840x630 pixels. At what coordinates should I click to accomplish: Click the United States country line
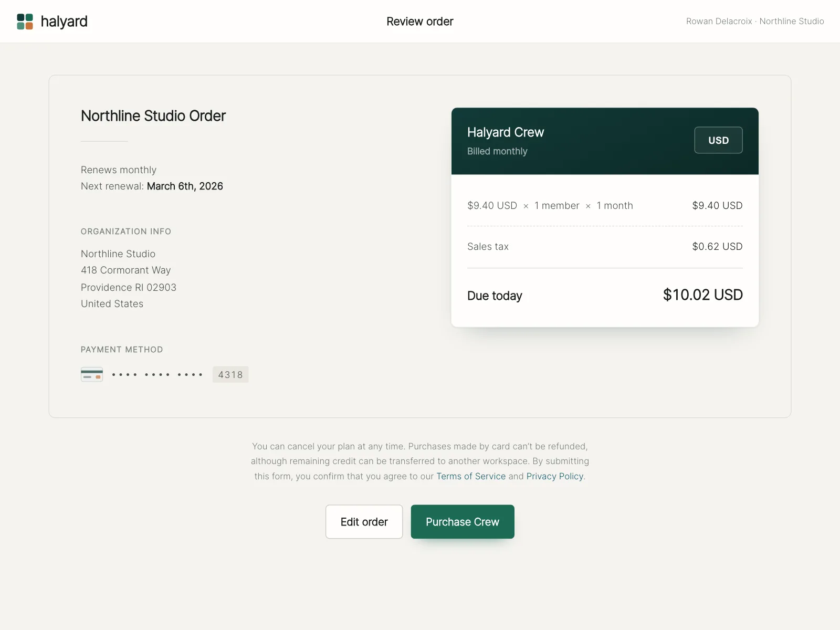click(112, 304)
